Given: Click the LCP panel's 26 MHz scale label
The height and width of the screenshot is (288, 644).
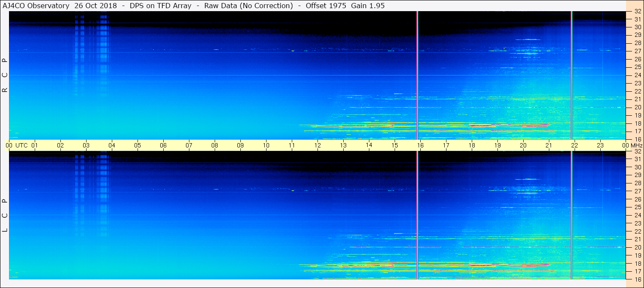Looking at the screenshot, I should click(x=638, y=199).
